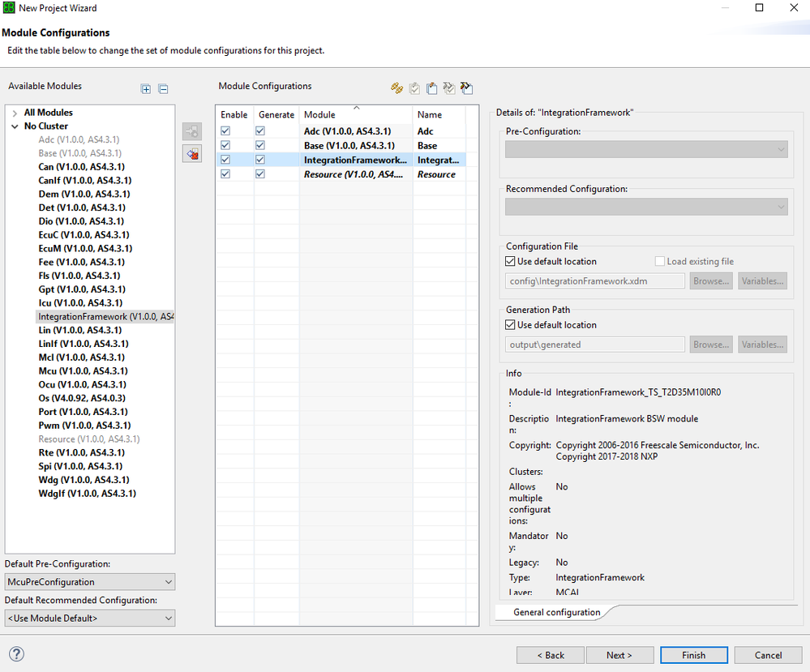Select Can (V1.0.0, AS4.3.1) in tree
The height and width of the screenshot is (672, 810).
[x=82, y=167]
